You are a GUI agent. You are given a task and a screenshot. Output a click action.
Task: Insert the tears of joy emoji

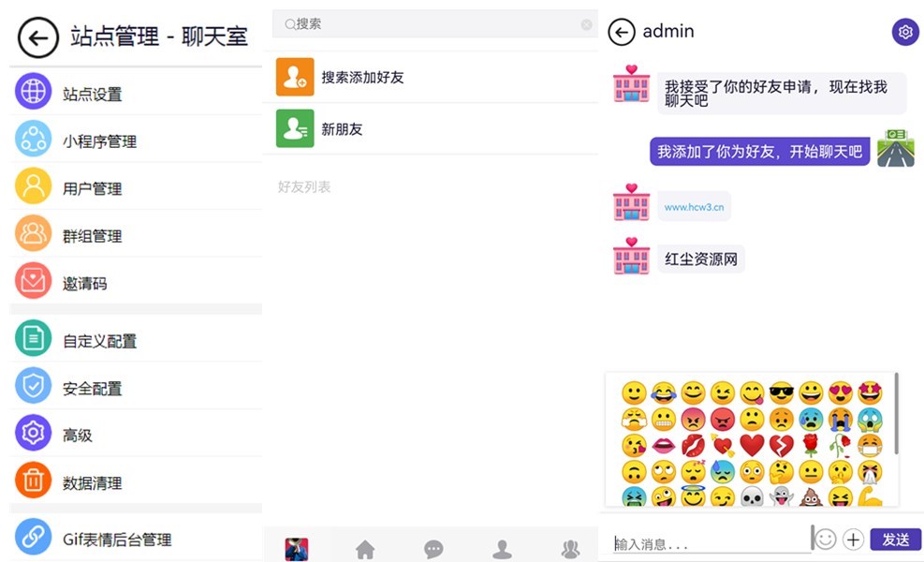click(664, 392)
